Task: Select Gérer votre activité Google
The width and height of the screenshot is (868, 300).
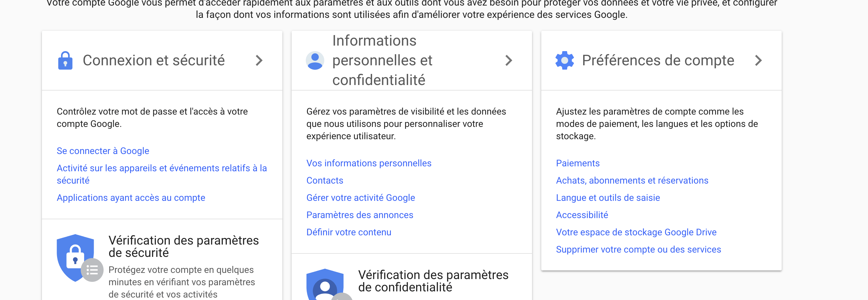Action: coord(361,198)
